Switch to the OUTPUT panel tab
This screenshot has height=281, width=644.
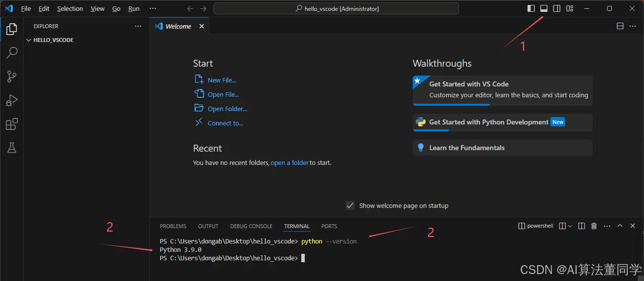point(208,226)
